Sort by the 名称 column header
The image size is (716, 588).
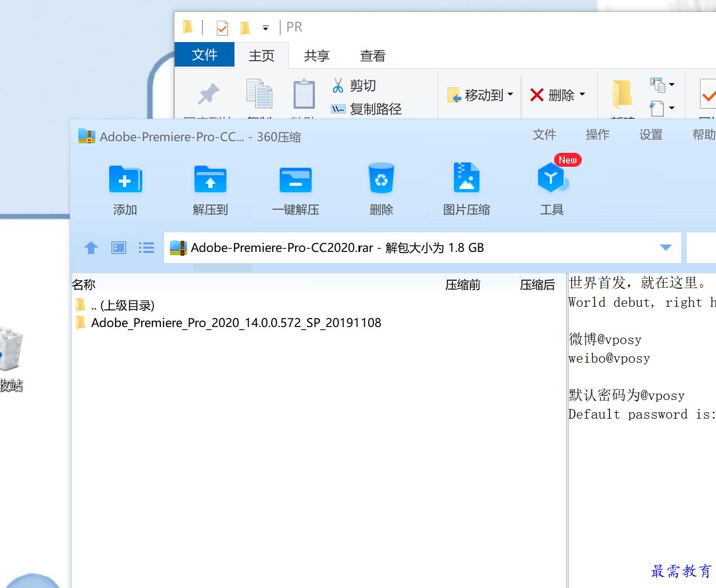84,285
